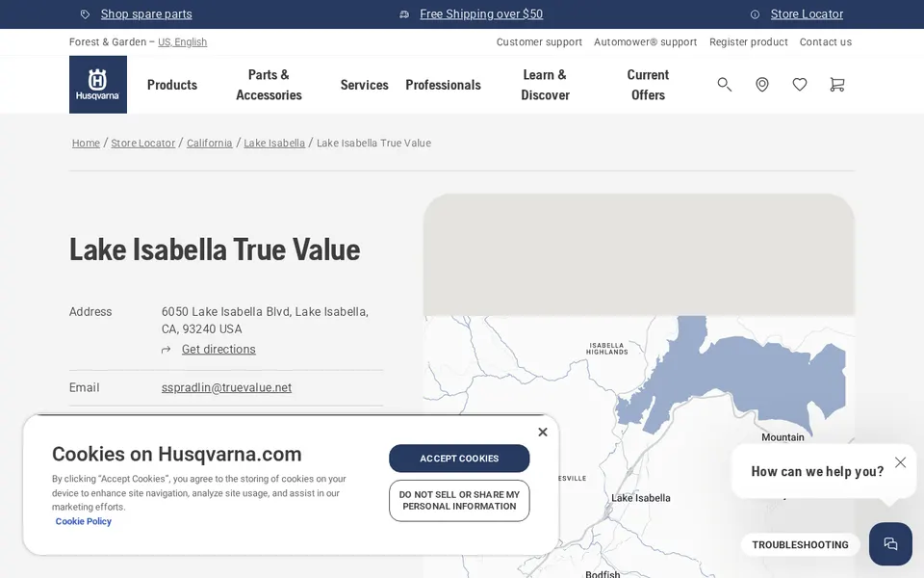Open the store locator pin icon in header
The height and width of the screenshot is (578, 924).
762,85
